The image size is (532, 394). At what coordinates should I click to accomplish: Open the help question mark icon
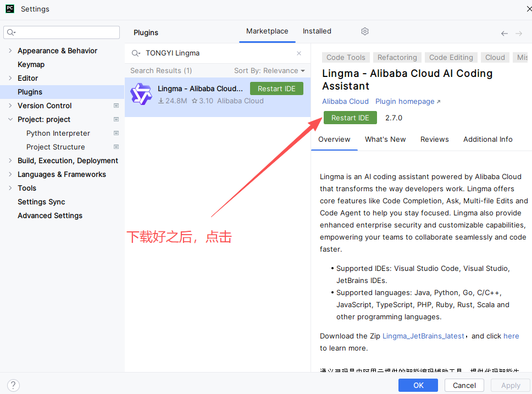(14, 385)
